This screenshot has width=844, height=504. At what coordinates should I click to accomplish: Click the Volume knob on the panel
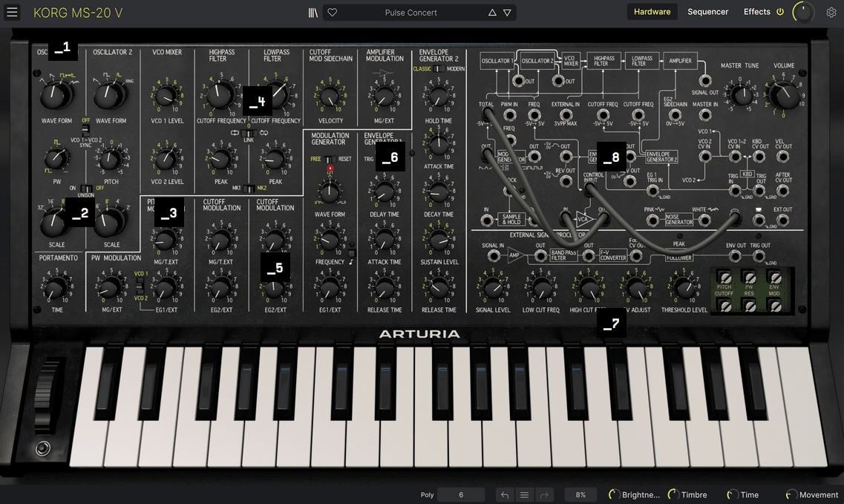(784, 96)
